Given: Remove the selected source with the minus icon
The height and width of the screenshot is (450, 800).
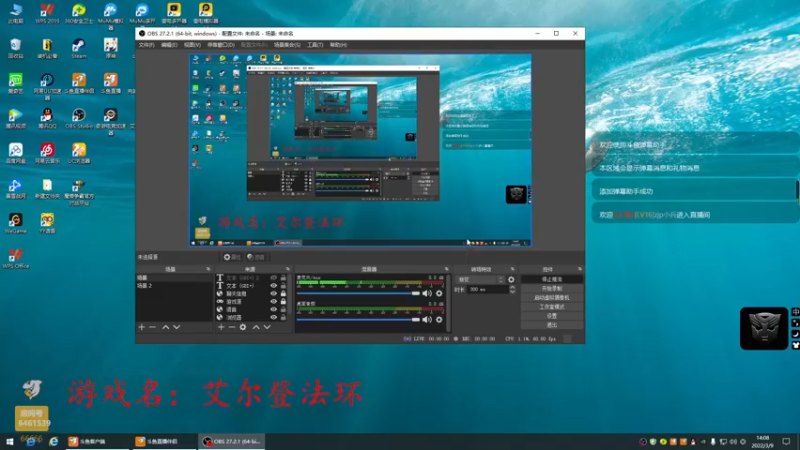Looking at the screenshot, I should click(x=232, y=327).
